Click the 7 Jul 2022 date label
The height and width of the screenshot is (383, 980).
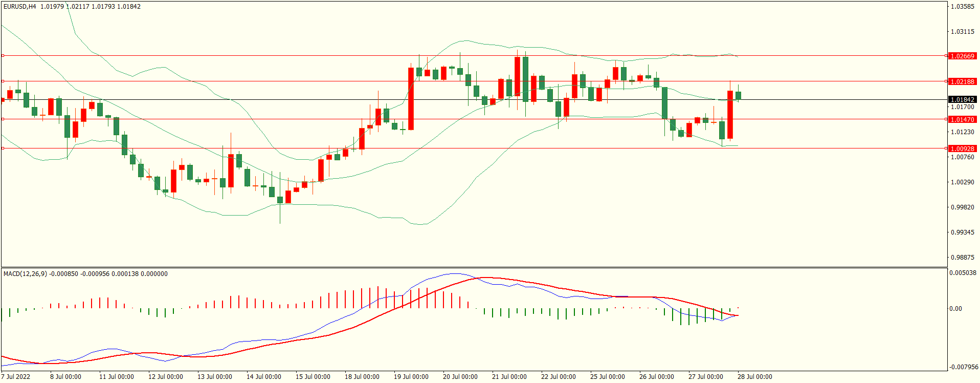pos(16,377)
